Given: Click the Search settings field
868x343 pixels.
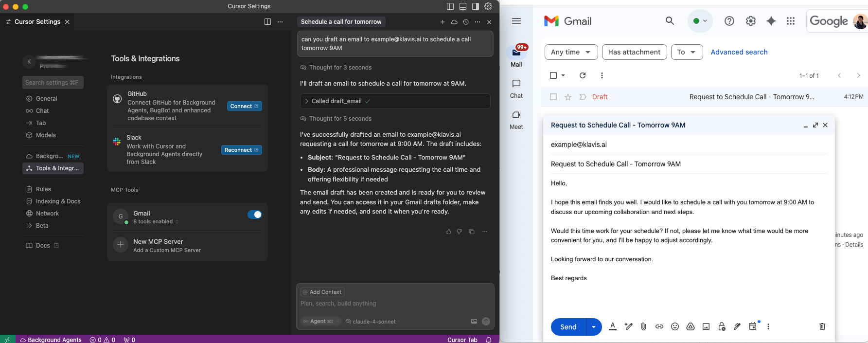Looking at the screenshot, I should [x=53, y=83].
